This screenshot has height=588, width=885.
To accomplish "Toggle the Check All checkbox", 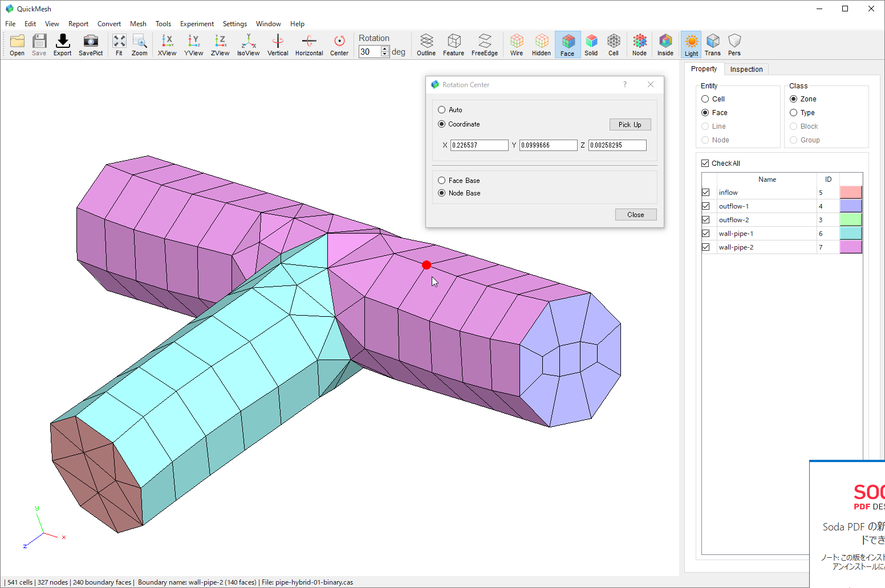I will pyautogui.click(x=705, y=164).
